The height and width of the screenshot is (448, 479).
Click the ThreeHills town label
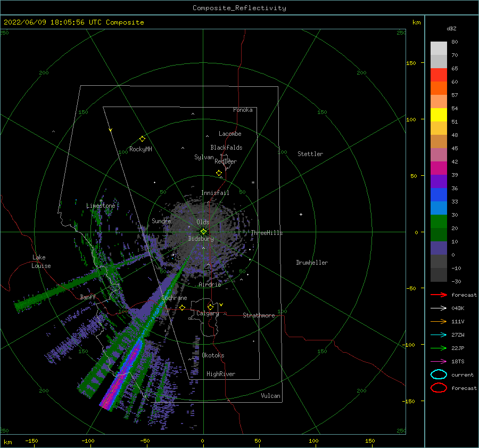click(x=267, y=233)
